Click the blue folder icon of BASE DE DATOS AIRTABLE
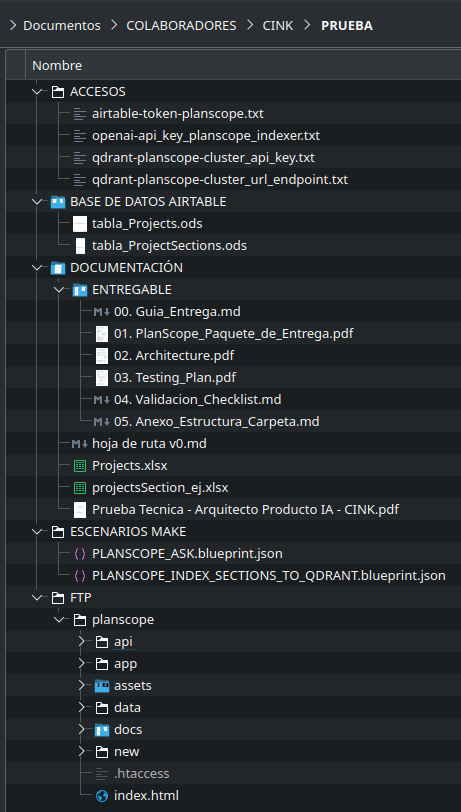Image resolution: width=461 pixels, height=812 pixels. click(58, 201)
